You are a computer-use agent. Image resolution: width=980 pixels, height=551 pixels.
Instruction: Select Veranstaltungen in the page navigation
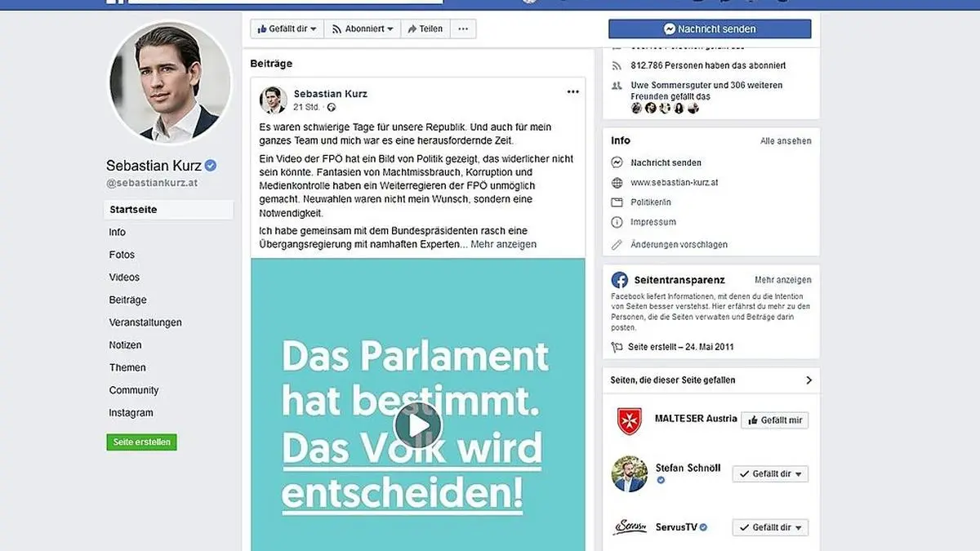[145, 322]
